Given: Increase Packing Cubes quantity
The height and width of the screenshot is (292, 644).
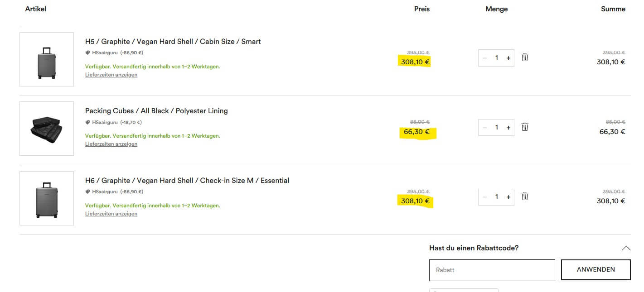Looking at the screenshot, I should [508, 128].
